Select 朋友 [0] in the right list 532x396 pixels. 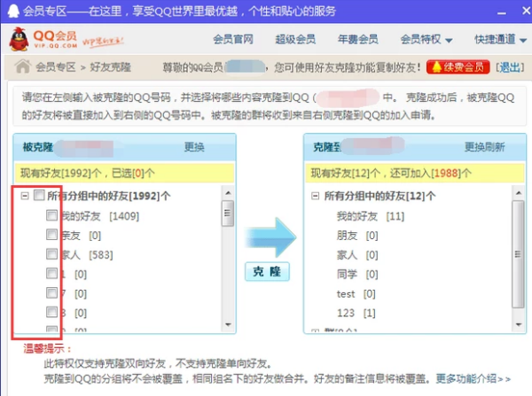[357, 236]
